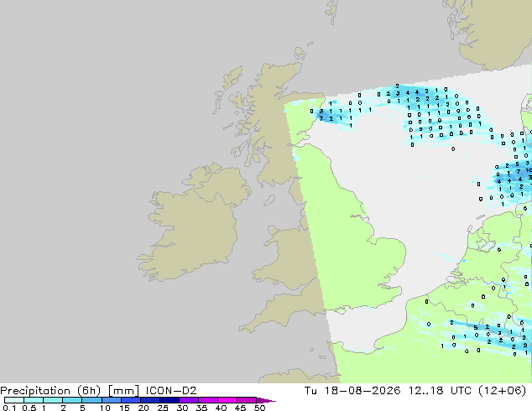Click the Isle of Man outline
The image size is (532, 411).
[269, 200]
